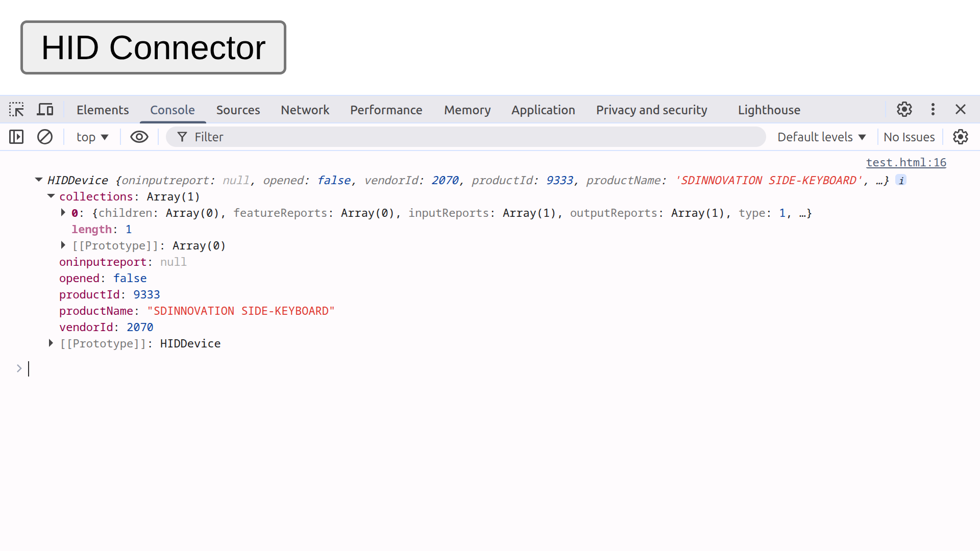Image resolution: width=980 pixels, height=551 pixels.
Task: Click the HID Connector button
Action: point(153,47)
